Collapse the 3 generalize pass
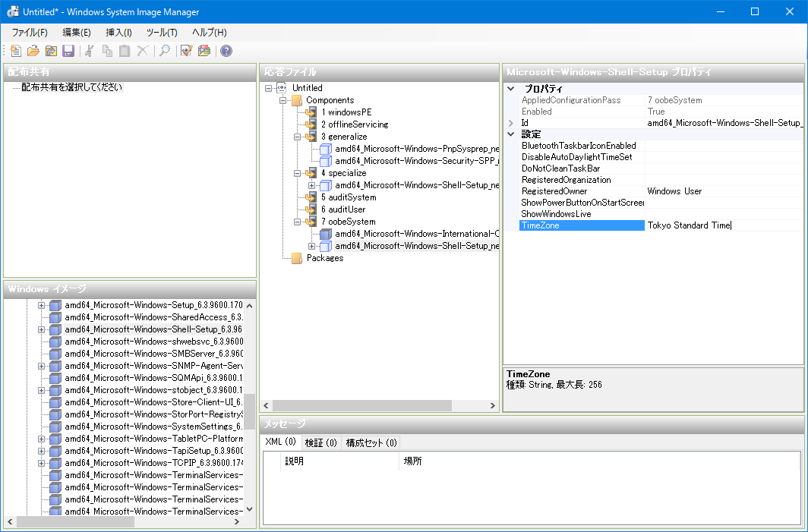The width and height of the screenshot is (808, 532). pyautogui.click(x=298, y=137)
